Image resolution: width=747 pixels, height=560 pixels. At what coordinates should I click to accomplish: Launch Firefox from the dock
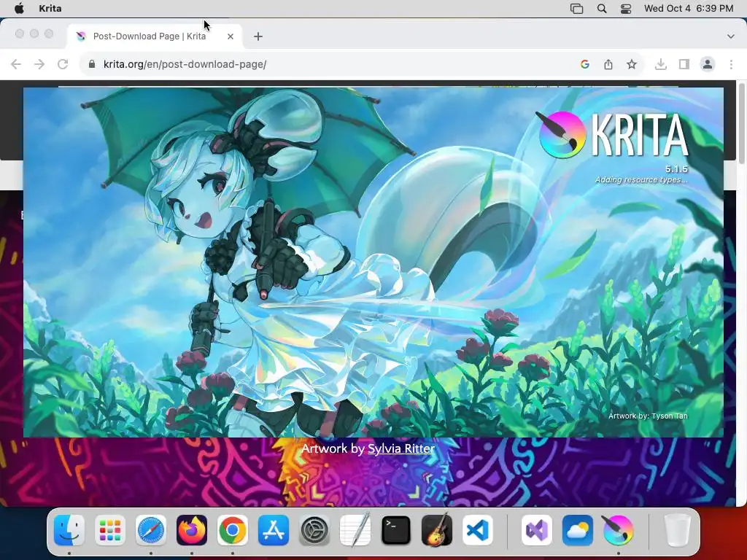[192, 530]
